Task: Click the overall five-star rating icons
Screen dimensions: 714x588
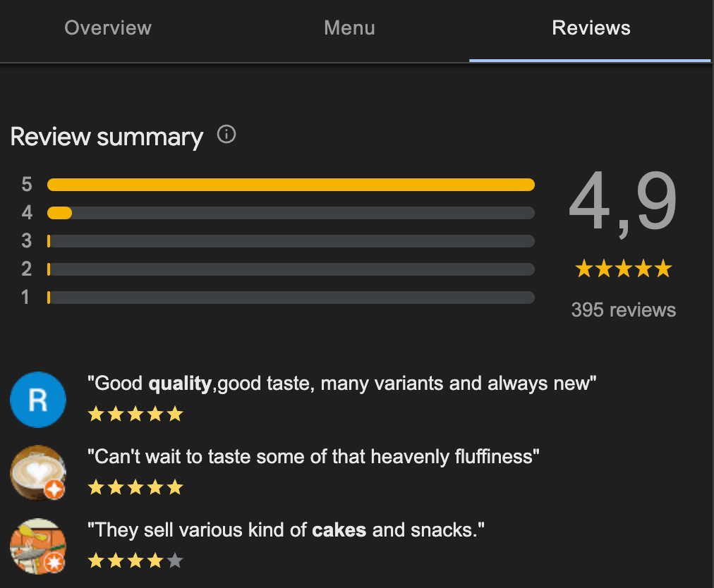Action: [x=623, y=269]
